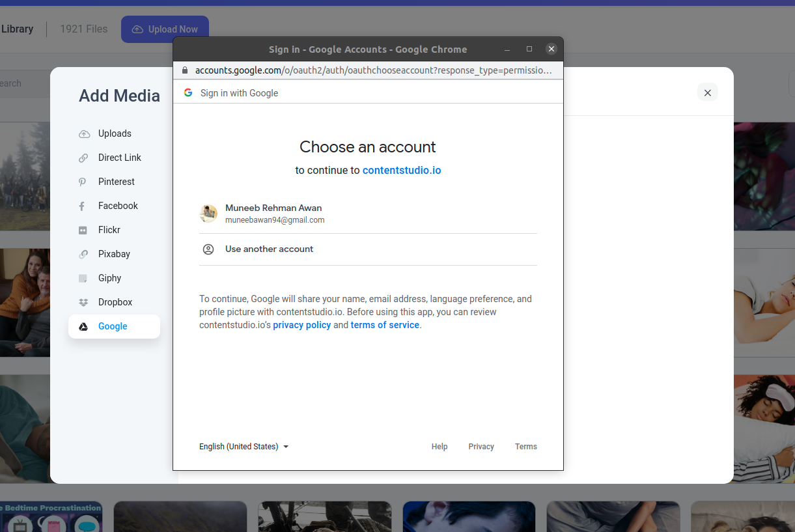Click the Dropbox logo icon

click(83, 303)
